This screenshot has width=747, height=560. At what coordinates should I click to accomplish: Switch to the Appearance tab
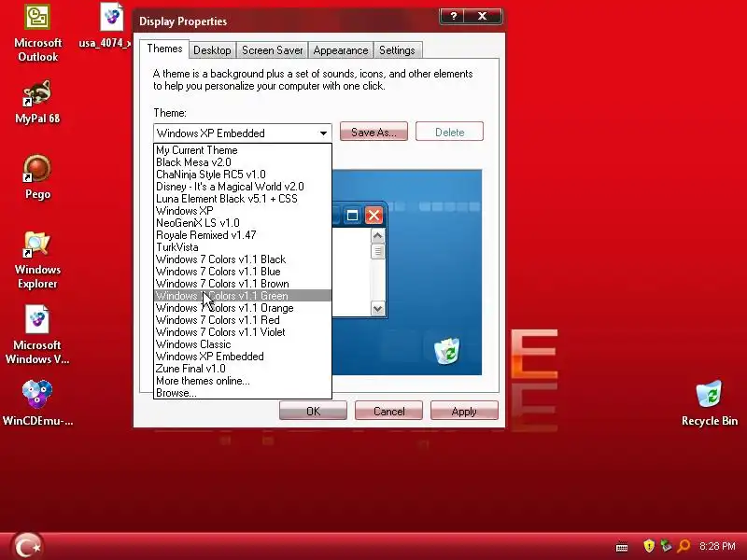tap(341, 50)
